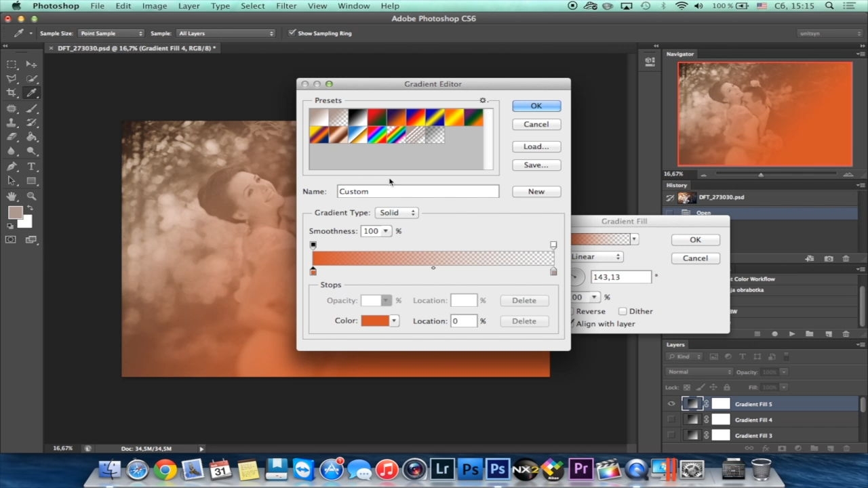The height and width of the screenshot is (488, 868).
Task: Click Load... in Gradient Editor
Action: click(x=536, y=146)
